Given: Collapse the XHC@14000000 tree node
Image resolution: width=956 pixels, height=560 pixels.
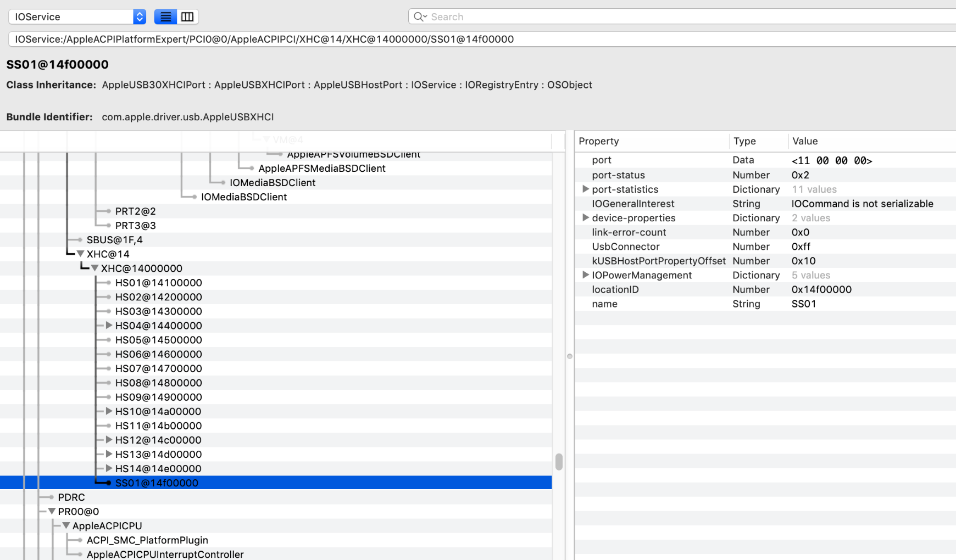Looking at the screenshot, I should [x=95, y=268].
